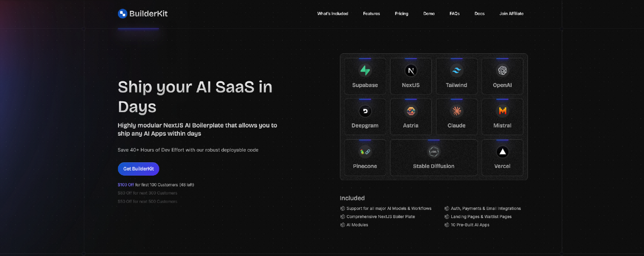Click icon beside 10 Pre-Built AI Apps
644x256 pixels.
pos(447,225)
